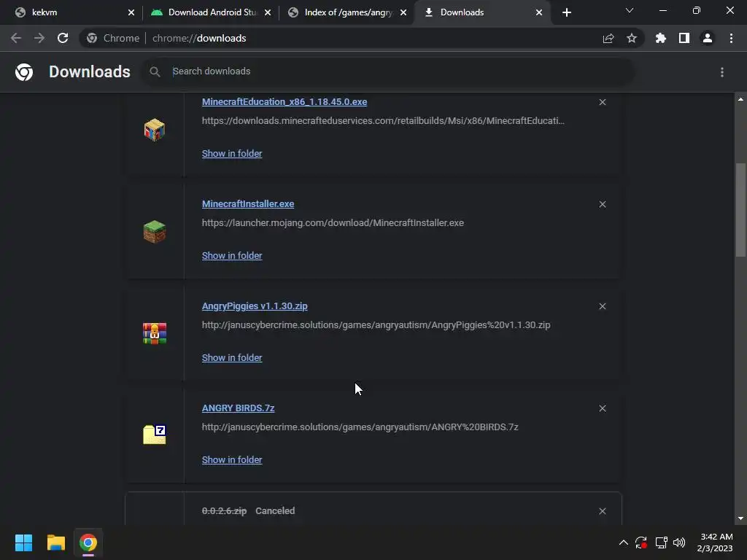747x560 pixels.
Task: Open the Chrome three-dot menu
Action: point(731,38)
